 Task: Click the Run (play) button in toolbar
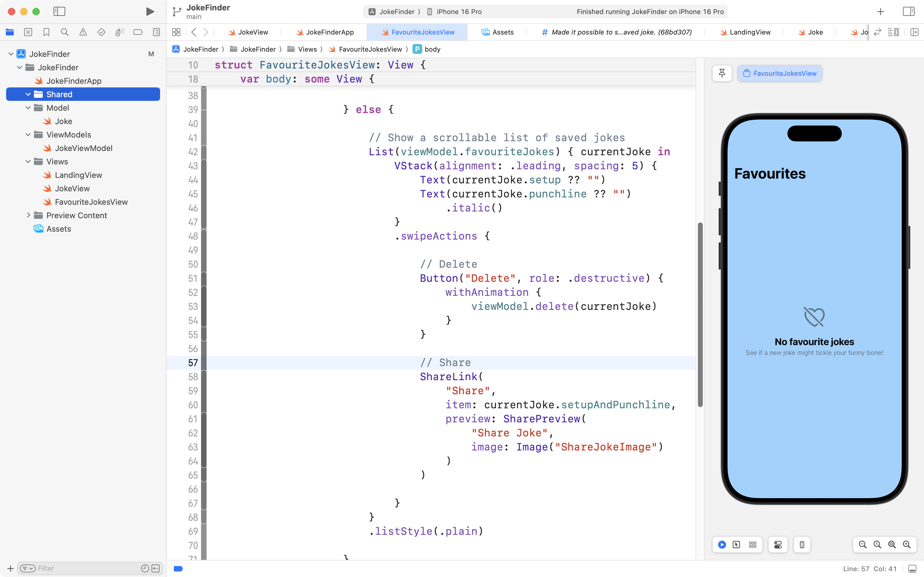150,11
